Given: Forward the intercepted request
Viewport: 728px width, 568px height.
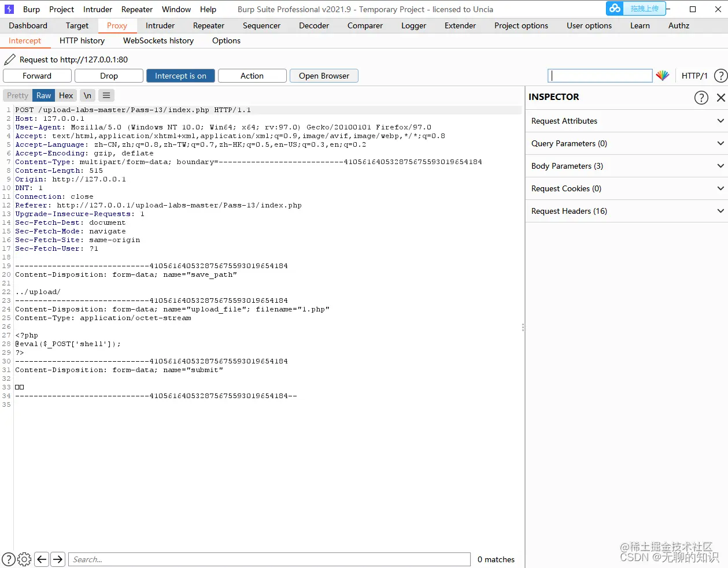Looking at the screenshot, I should [37, 76].
